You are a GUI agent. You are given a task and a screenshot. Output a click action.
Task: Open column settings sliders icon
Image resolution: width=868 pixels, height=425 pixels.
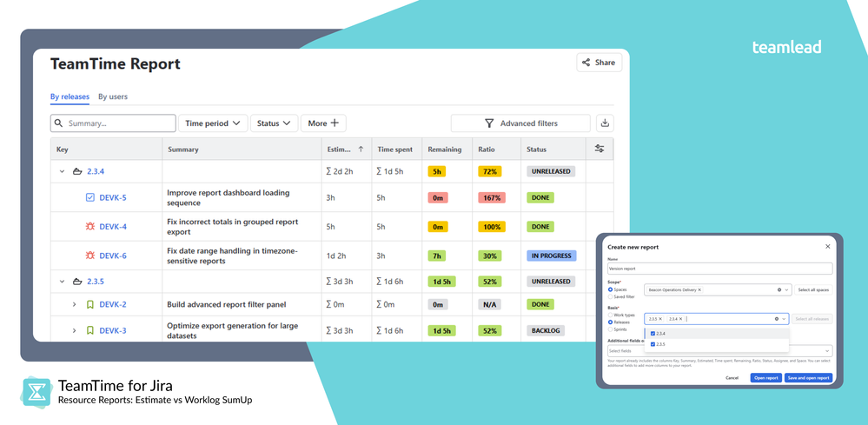(599, 149)
